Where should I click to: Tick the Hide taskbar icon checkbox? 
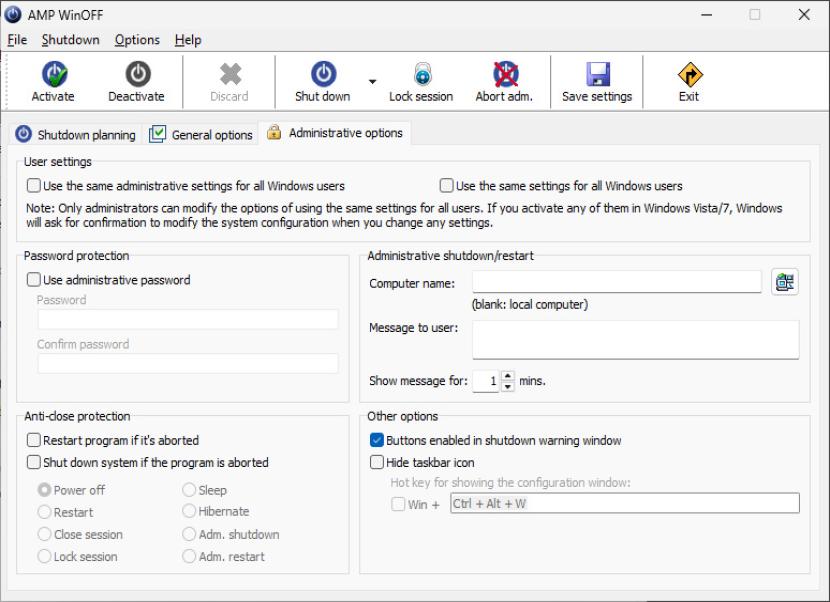(377, 463)
